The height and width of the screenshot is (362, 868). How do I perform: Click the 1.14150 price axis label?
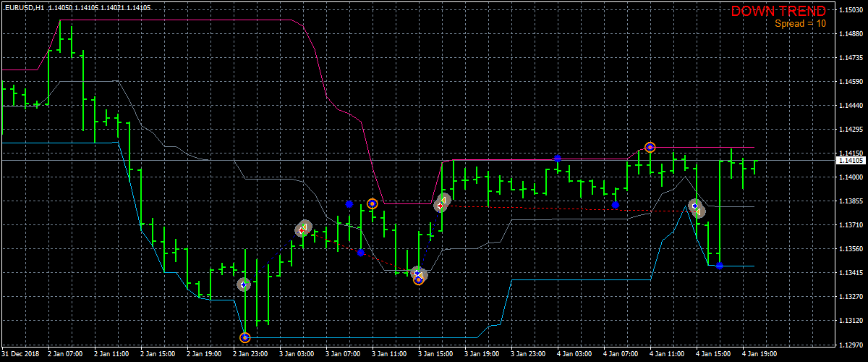[850, 153]
